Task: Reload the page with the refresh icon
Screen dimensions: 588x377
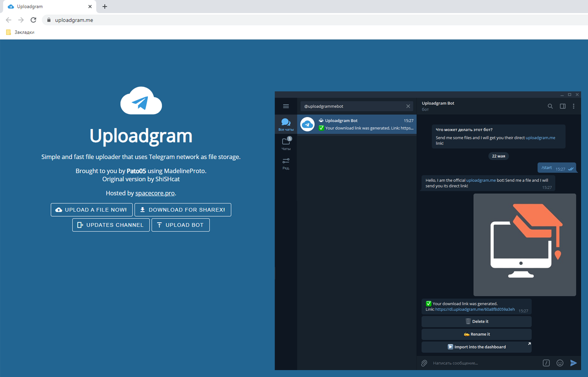Action: coord(33,20)
